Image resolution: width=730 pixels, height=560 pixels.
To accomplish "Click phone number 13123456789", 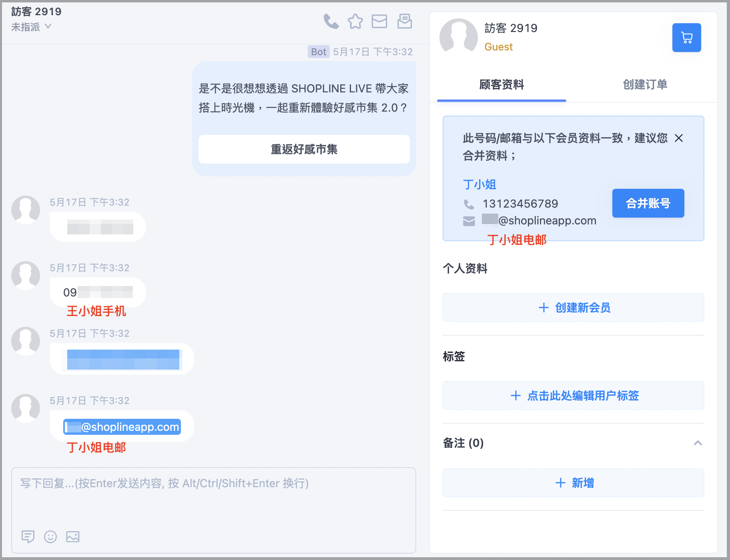I will click(x=520, y=204).
